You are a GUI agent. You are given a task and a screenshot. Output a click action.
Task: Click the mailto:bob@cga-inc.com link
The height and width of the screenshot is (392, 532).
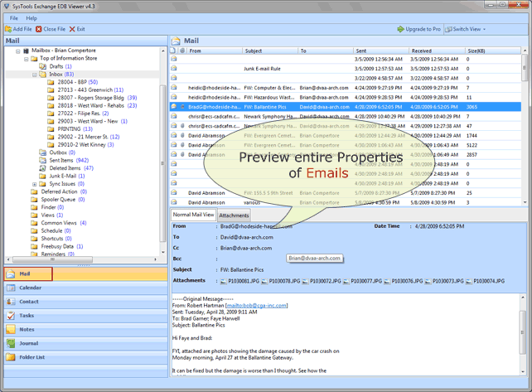[x=257, y=306]
